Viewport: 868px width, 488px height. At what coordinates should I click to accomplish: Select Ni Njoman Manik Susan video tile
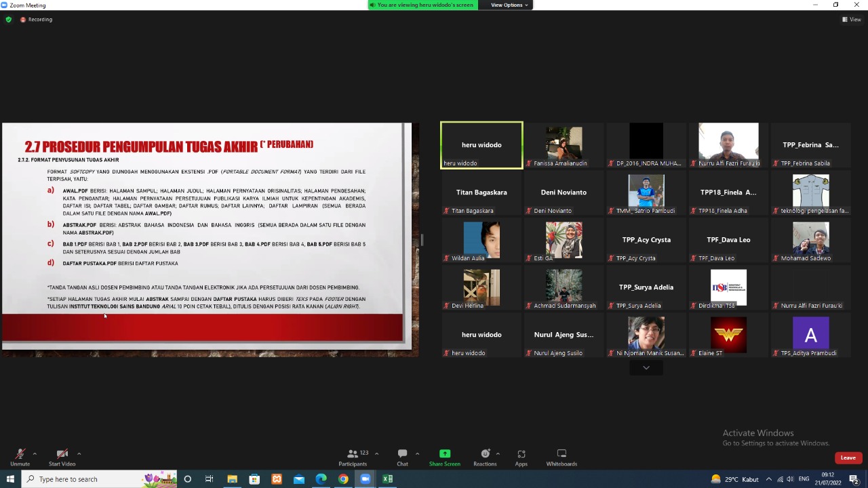pos(646,334)
